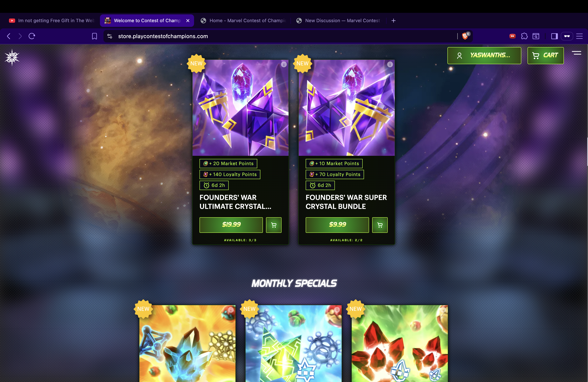Open the Brave Shields icon

click(465, 36)
